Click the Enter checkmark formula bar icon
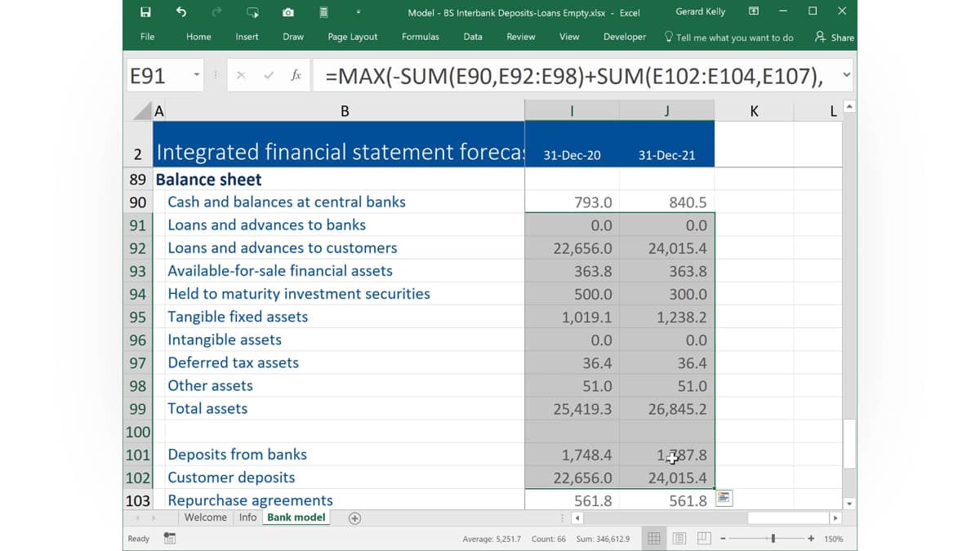This screenshot has height=551, width=980. [x=269, y=75]
